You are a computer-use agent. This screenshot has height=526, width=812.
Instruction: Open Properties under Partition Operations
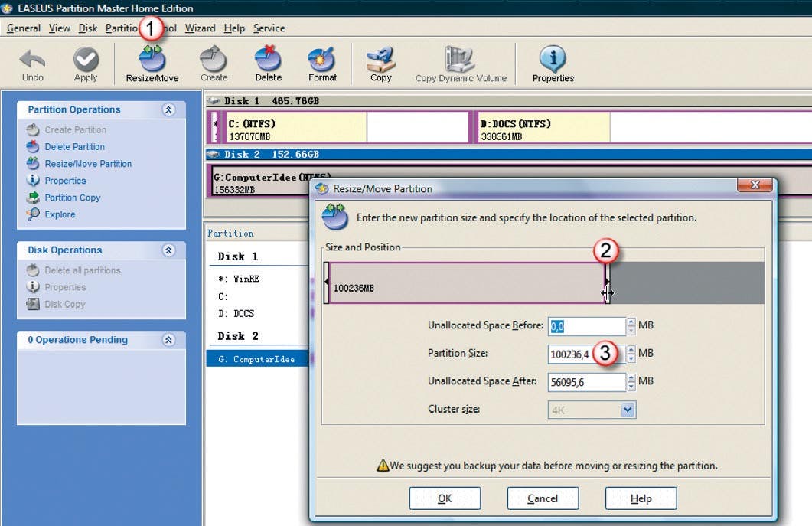coord(65,181)
